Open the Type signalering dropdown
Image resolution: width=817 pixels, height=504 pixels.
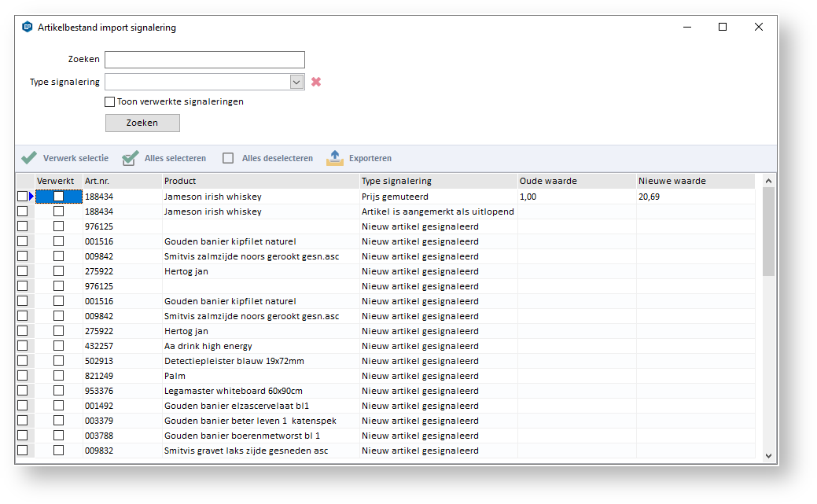pos(296,82)
